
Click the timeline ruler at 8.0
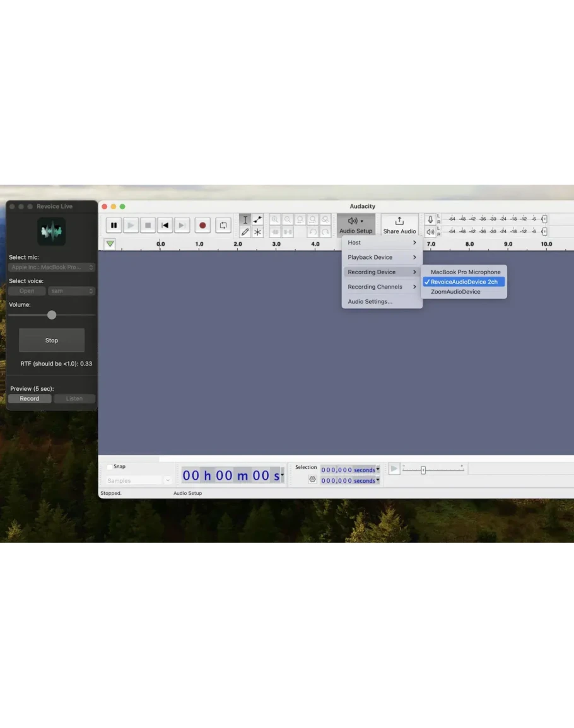click(x=469, y=244)
